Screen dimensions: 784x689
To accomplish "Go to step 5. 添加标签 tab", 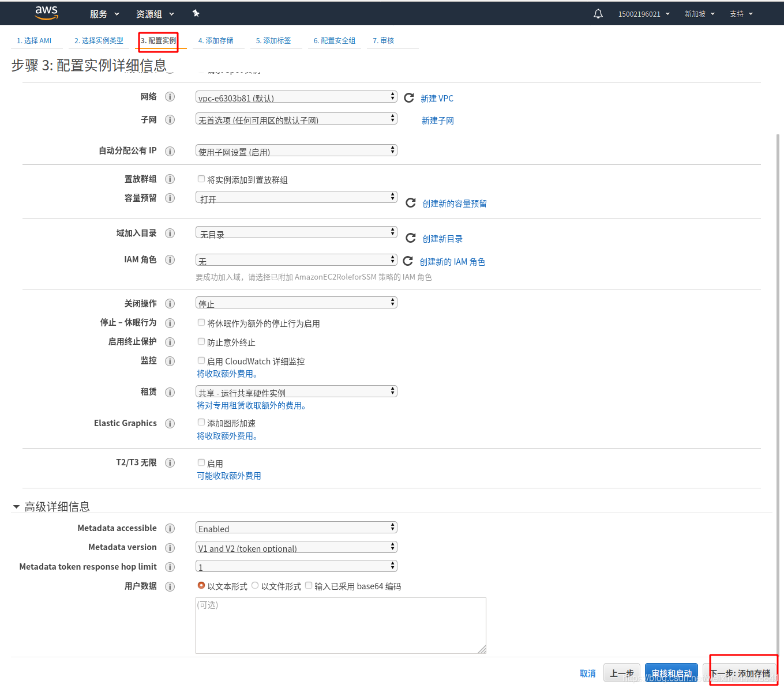I will click(x=273, y=41).
